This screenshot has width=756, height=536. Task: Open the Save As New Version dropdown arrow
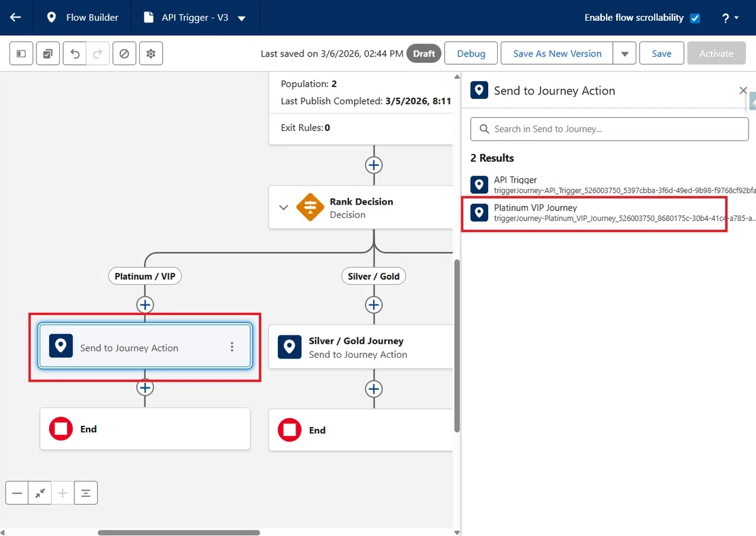click(624, 54)
